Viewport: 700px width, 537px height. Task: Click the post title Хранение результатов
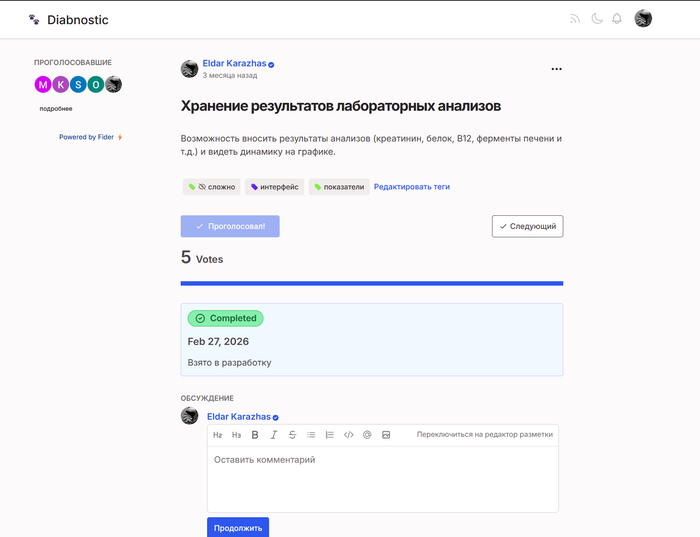pyautogui.click(x=341, y=106)
